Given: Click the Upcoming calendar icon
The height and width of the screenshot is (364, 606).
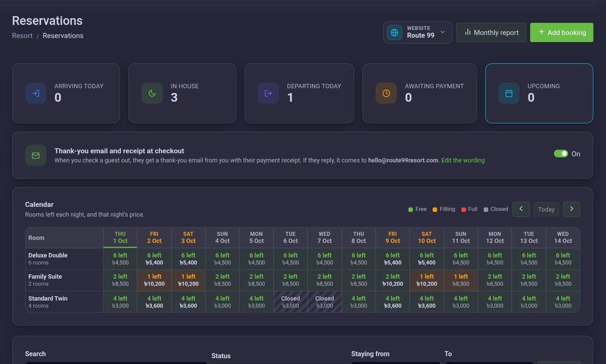Looking at the screenshot, I should [509, 93].
